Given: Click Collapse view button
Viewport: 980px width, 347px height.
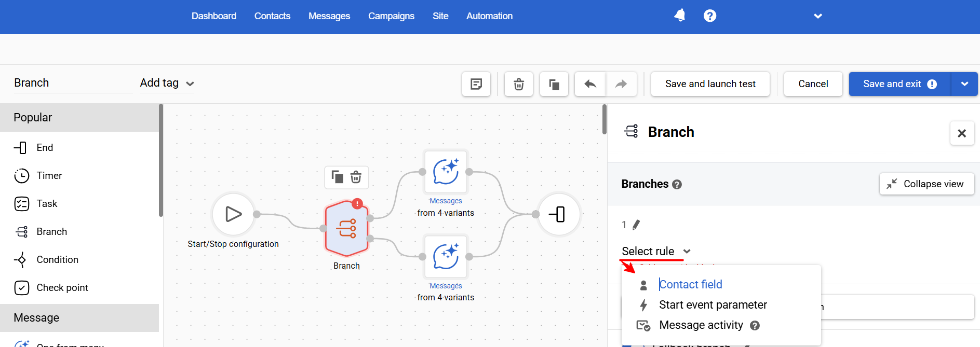Looking at the screenshot, I should coord(927,184).
